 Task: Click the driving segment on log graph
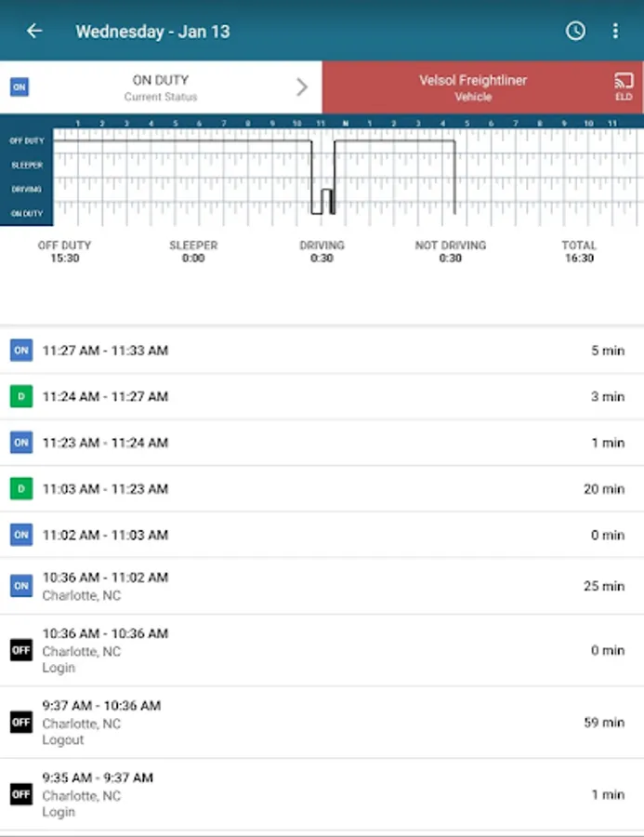pyautogui.click(x=326, y=190)
